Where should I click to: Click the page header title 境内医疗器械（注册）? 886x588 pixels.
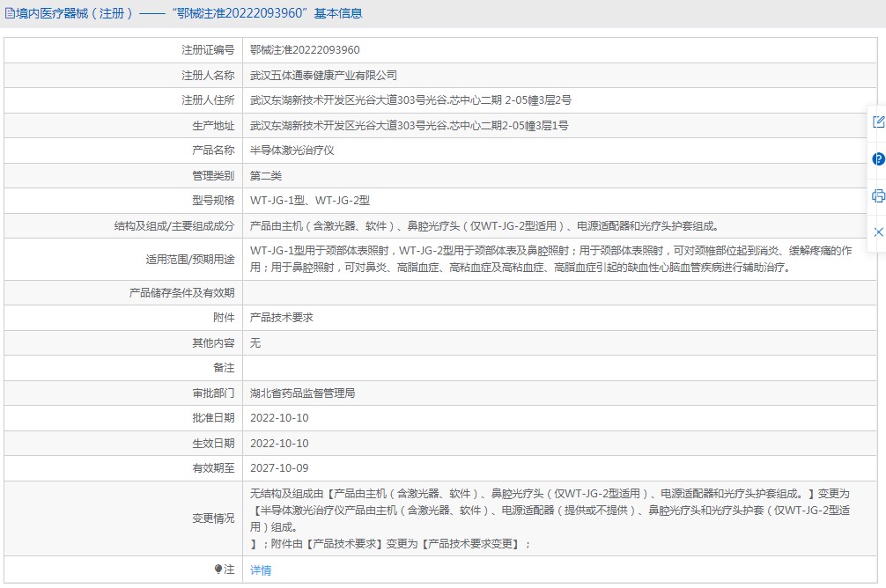click(x=75, y=13)
